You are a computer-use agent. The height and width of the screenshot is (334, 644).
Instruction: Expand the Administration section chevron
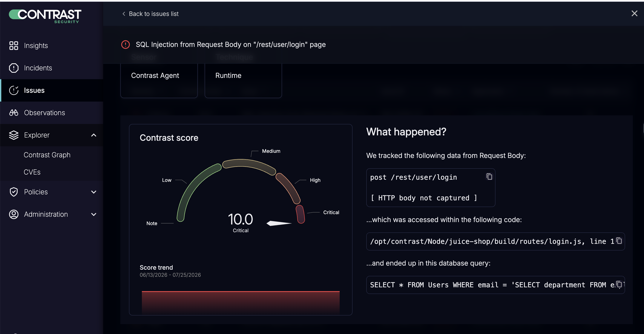(x=94, y=214)
